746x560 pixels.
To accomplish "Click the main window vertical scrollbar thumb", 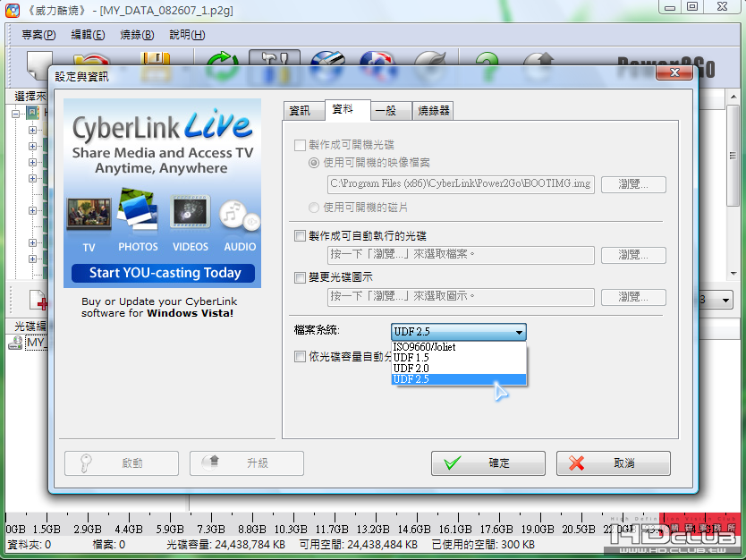I will point(733,156).
